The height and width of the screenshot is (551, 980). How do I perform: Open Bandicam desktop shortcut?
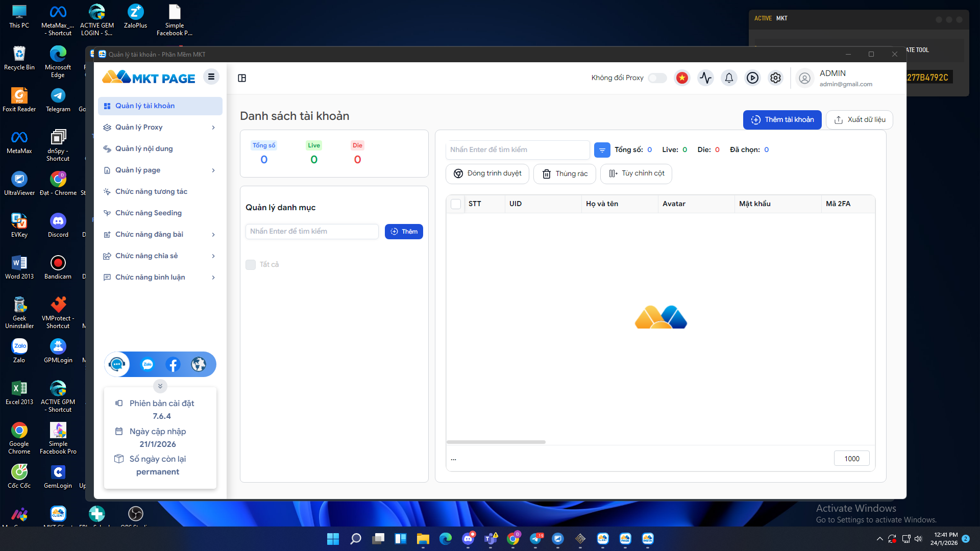pyautogui.click(x=58, y=268)
